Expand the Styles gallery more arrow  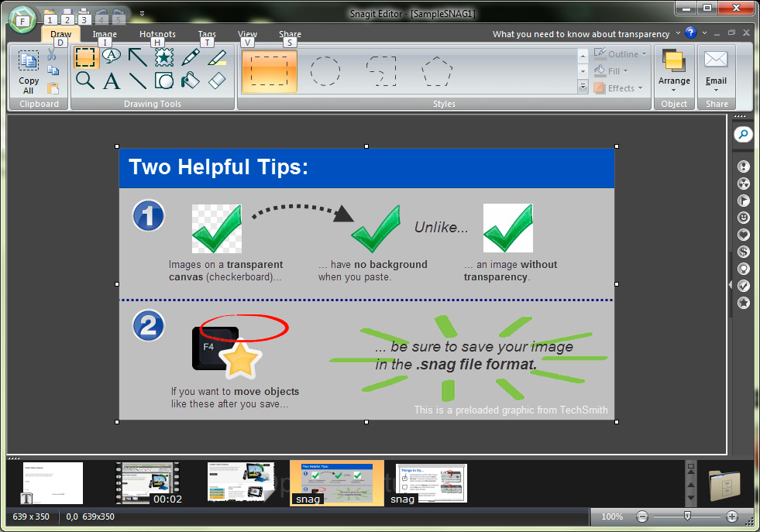tap(583, 88)
